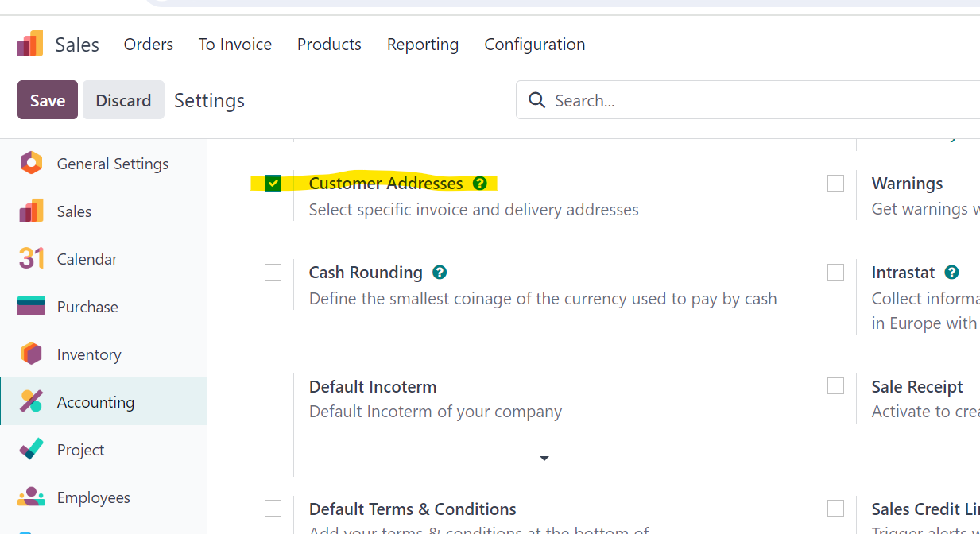Enable the Cash Rounding checkbox
This screenshot has width=980, height=534.
coord(273,273)
